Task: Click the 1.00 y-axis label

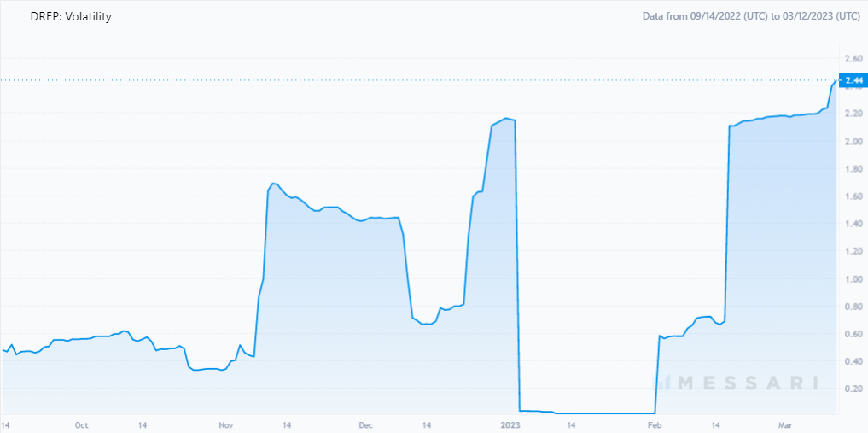Action: click(853, 279)
